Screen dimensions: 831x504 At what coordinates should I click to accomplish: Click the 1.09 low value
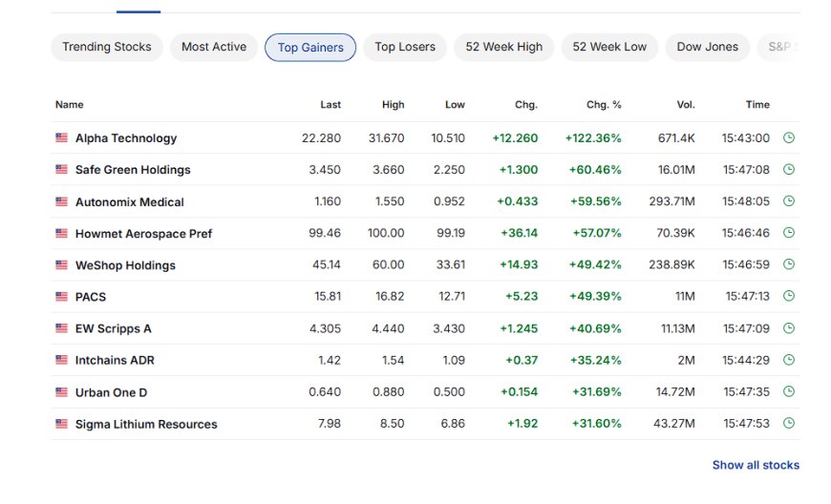pos(454,361)
